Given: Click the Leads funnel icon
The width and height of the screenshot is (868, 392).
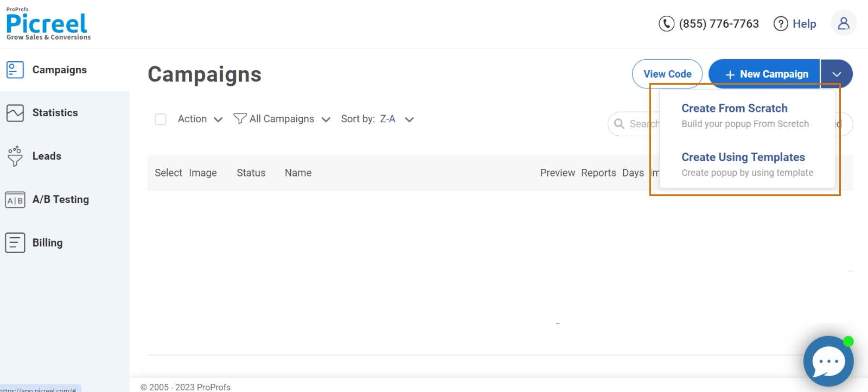Looking at the screenshot, I should [15, 156].
